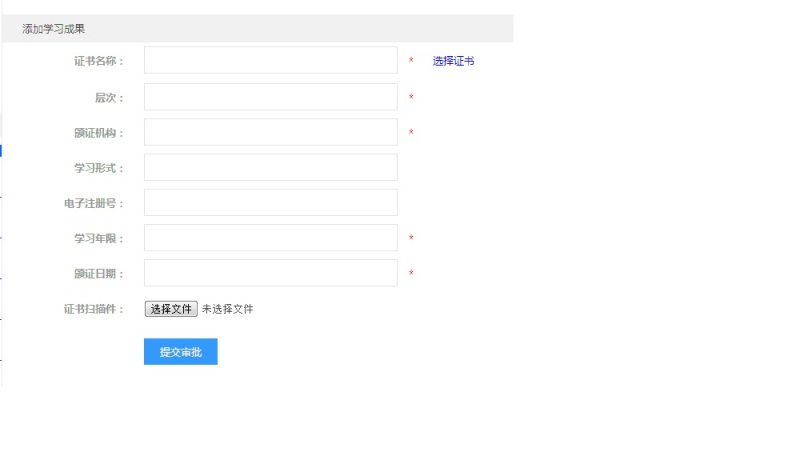
Task: Click the 层次 field label
Action: pos(108,98)
